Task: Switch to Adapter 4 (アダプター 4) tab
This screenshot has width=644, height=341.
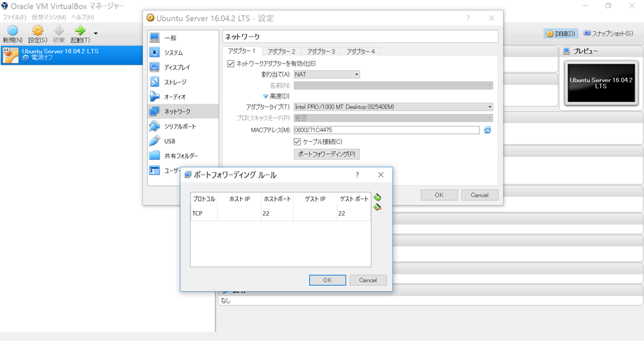Action: [x=361, y=52]
